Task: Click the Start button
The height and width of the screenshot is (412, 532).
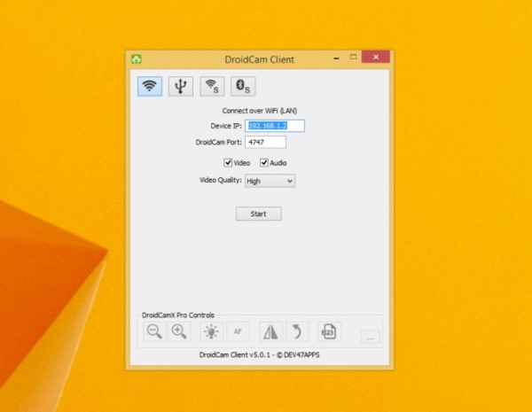Action: [x=259, y=214]
